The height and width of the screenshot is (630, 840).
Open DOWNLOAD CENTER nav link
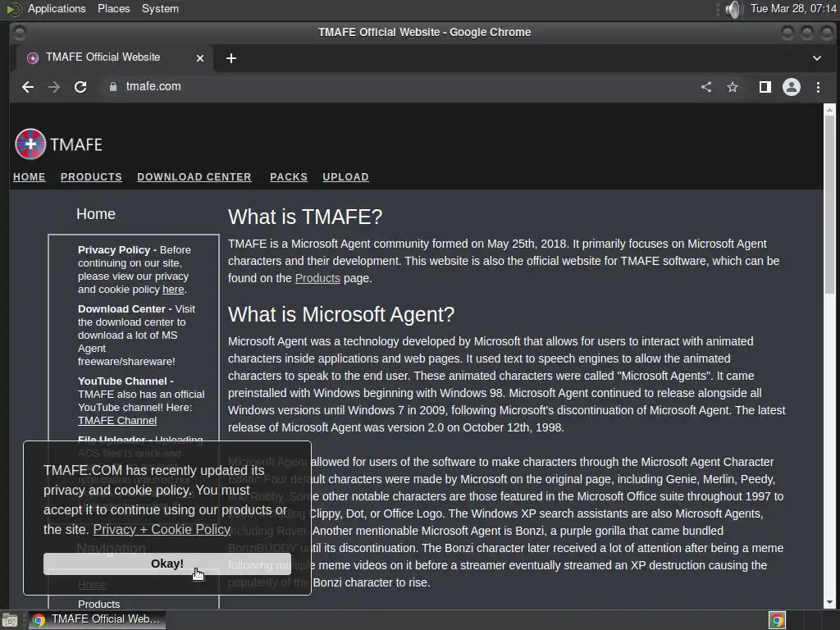coord(194,177)
